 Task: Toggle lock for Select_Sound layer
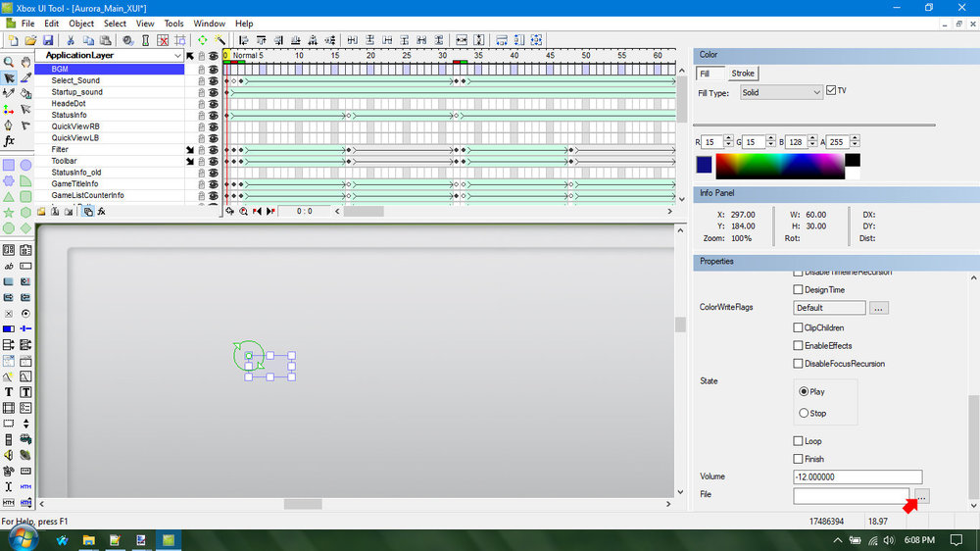[201, 80]
